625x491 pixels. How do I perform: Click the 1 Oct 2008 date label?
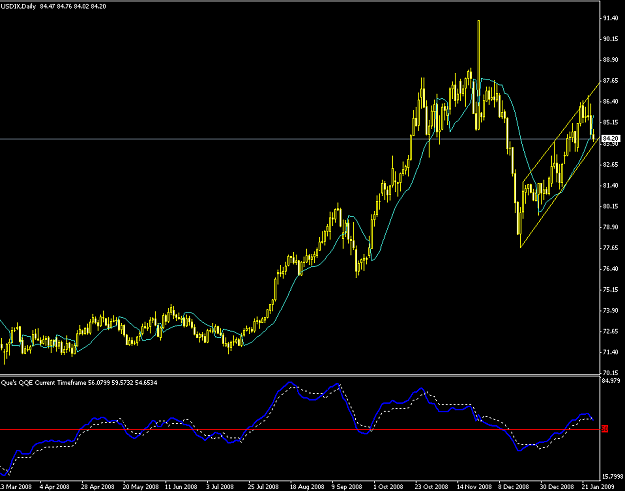click(388, 487)
